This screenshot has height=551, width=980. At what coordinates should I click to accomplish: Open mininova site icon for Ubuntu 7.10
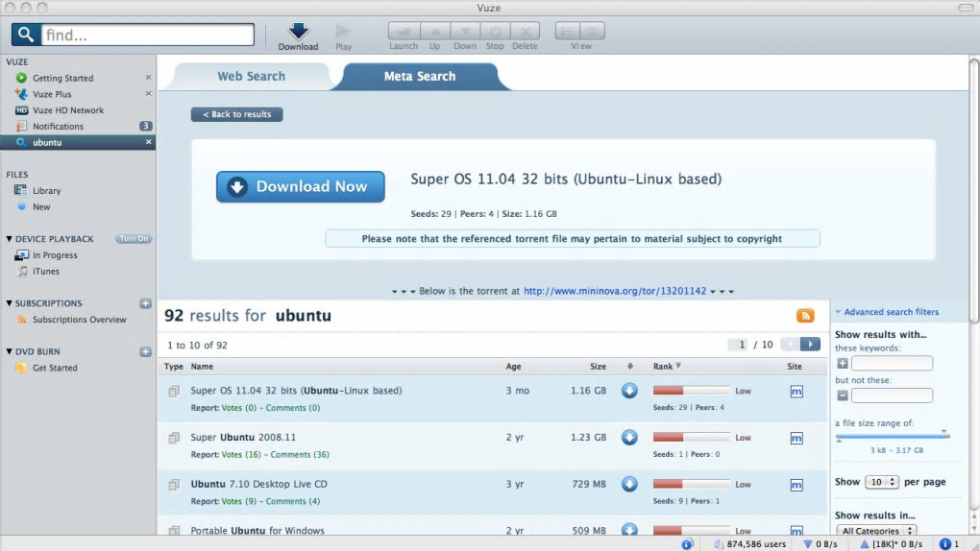pyautogui.click(x=796, y=486)
